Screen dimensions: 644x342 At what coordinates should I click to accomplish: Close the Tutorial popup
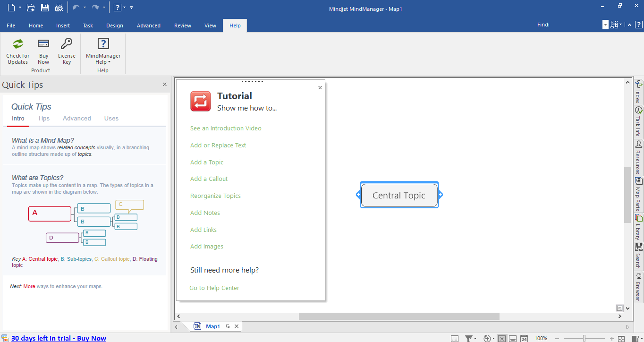[x=320, y=87]
